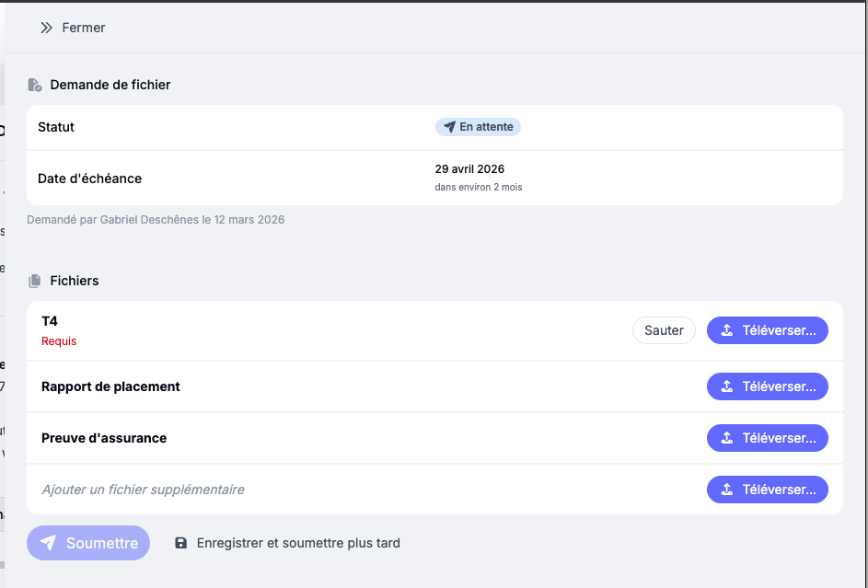This screenshot has width=868, height=588.
Task: Click upload icon for Preuve d'assurance
Action: coord(727,439)
